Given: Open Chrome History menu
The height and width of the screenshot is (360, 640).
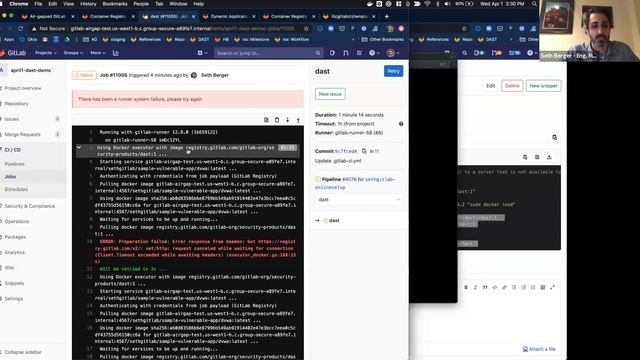Looking at the screenshot, I should point(88,4).
